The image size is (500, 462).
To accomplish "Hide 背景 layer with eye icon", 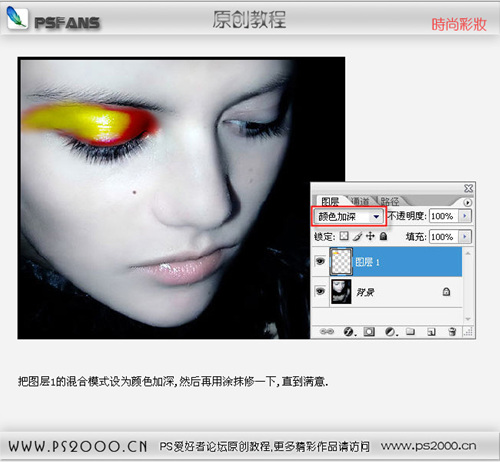I will coord(320,292).
